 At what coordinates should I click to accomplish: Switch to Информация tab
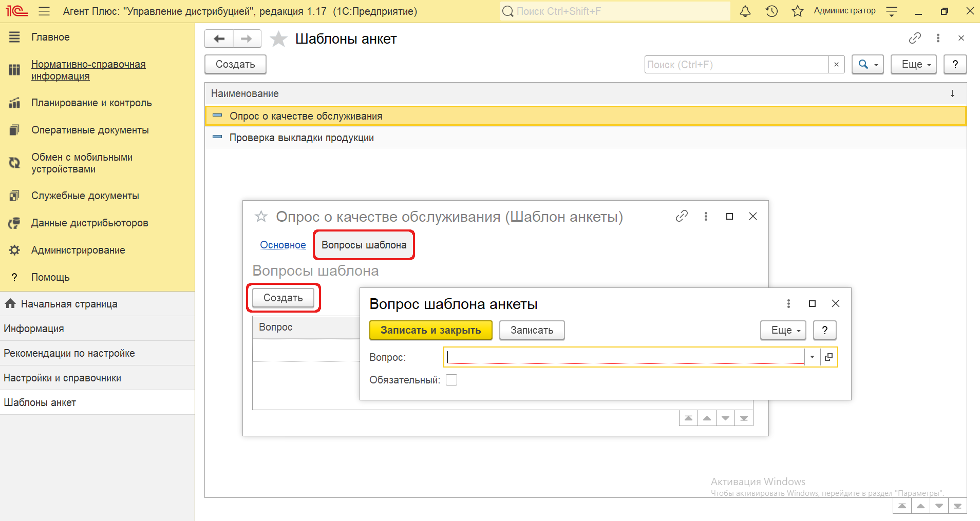click(97, 329)
